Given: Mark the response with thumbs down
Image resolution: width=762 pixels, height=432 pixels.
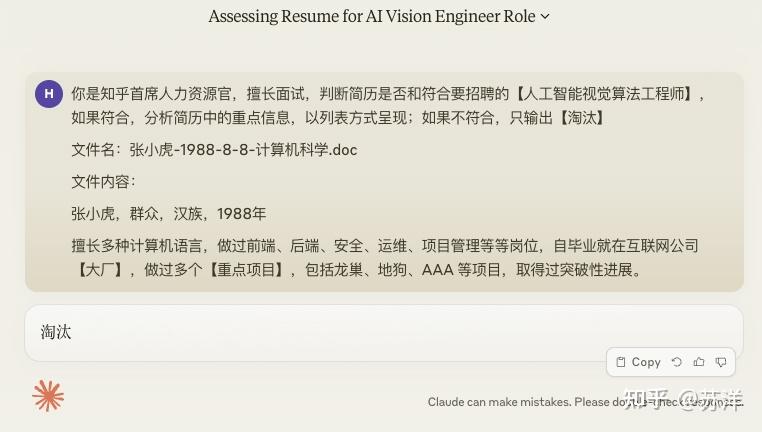Looking at the screenshot, I should 721,362.
